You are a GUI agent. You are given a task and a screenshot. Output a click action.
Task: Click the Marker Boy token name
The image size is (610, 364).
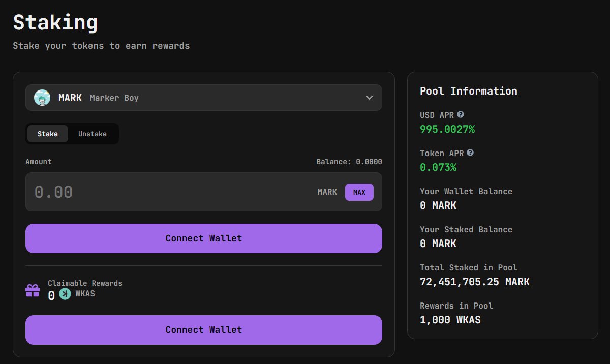[114, 98]
